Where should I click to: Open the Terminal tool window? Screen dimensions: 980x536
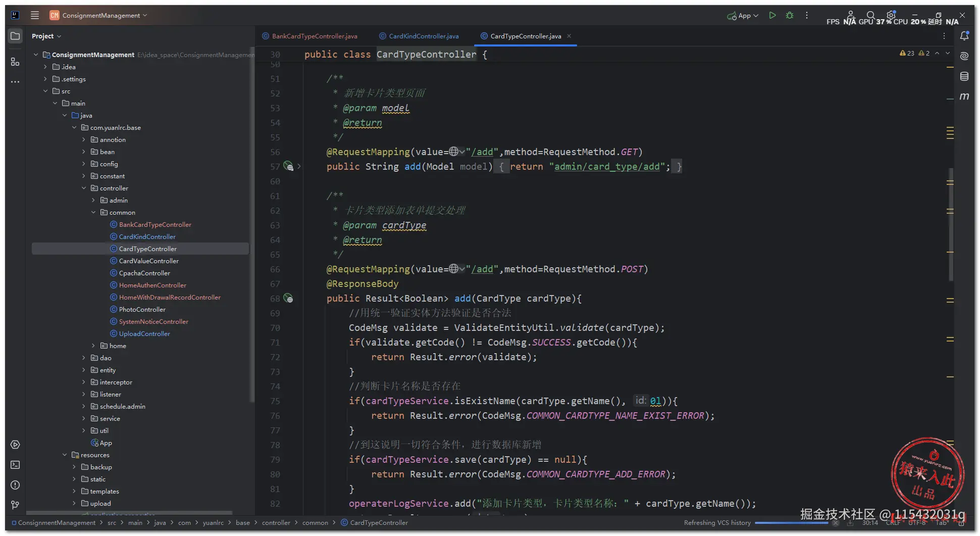[15, 465]
